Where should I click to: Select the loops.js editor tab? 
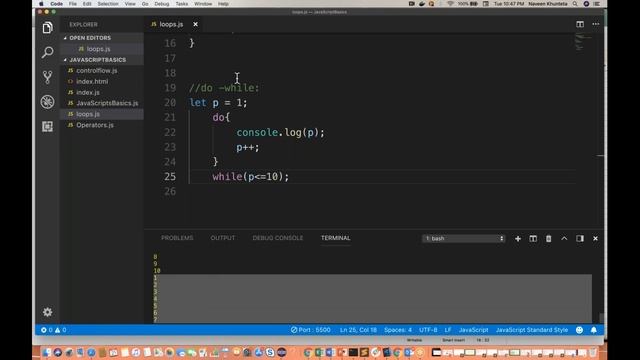pyautogui.click(x=171, y=24)
